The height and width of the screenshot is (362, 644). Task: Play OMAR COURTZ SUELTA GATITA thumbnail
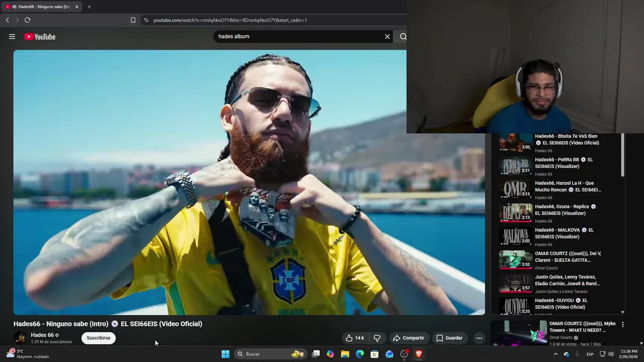[515, 259]
